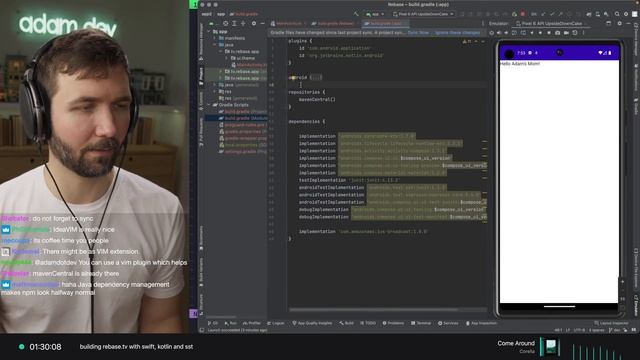
Task: Click the Make Project hammer icon
Action: click(x=356, y=14)
